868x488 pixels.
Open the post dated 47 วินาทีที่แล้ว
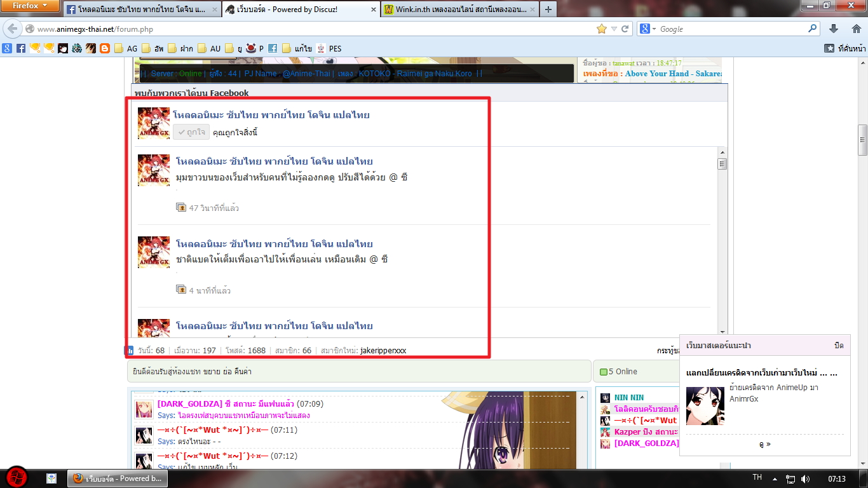point(214,208)
